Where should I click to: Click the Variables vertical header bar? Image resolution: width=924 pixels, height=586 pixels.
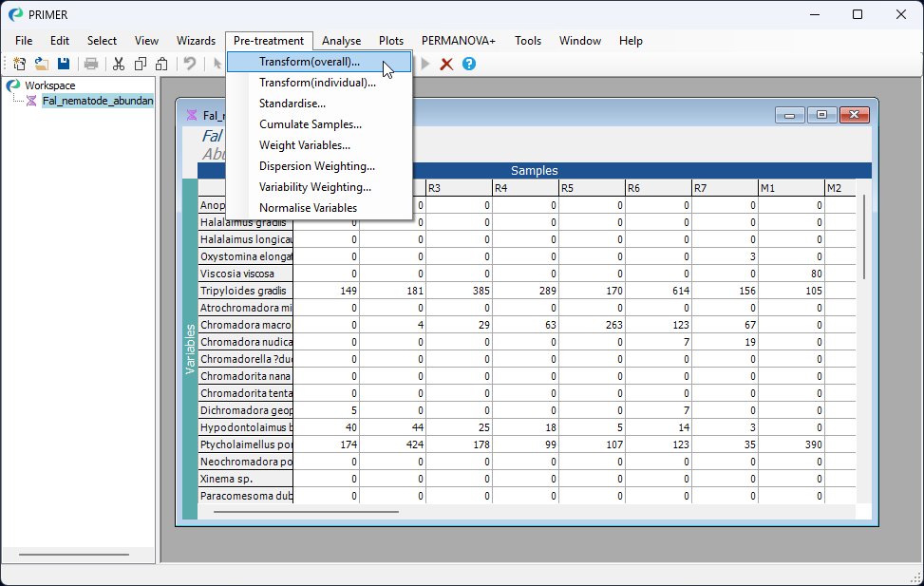coord(190,349)
